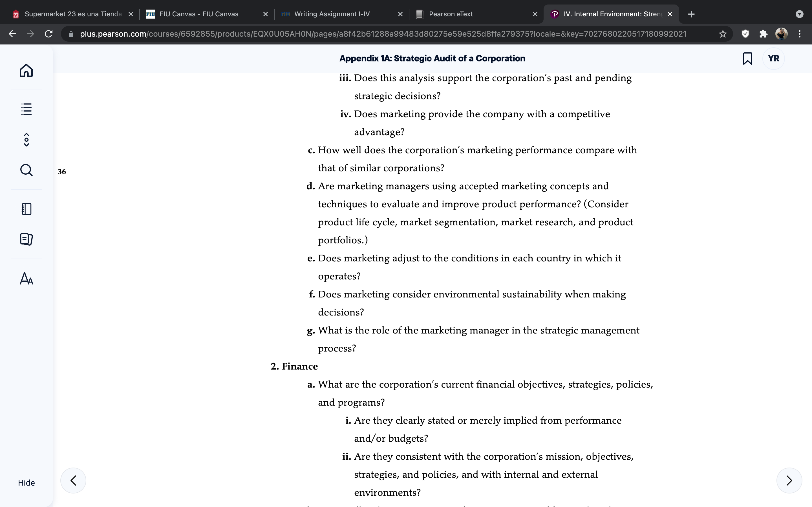
Task: Open the text display settings icon
Action: point(26,278)
